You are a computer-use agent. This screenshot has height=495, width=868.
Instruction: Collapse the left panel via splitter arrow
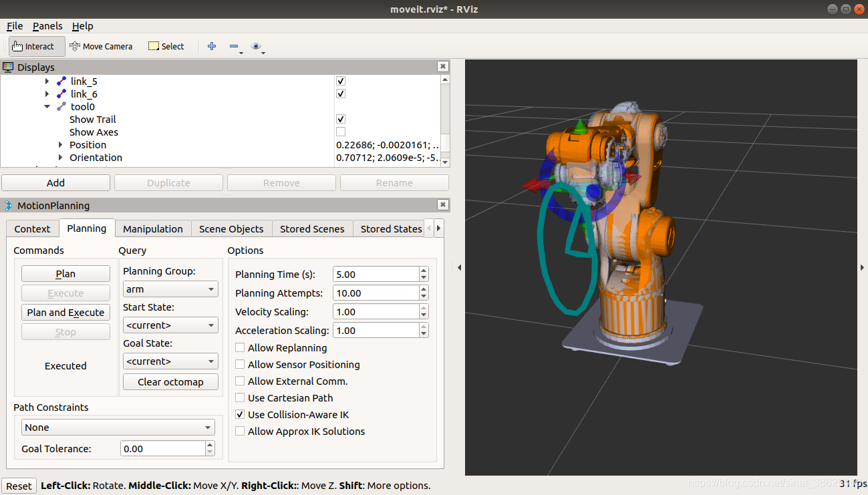click(458, 267)
